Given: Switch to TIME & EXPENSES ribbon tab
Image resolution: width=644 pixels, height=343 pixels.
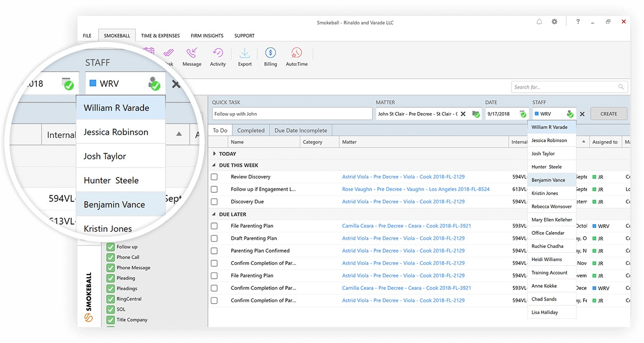Looking at the screenshot, I should [160, 36].
